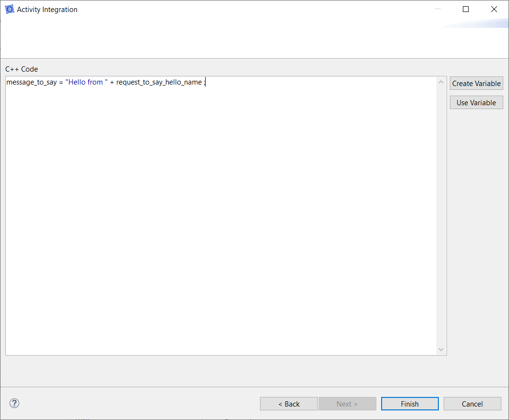
Task: Click inside the C++ Code editor area
Action: (221, 216)
